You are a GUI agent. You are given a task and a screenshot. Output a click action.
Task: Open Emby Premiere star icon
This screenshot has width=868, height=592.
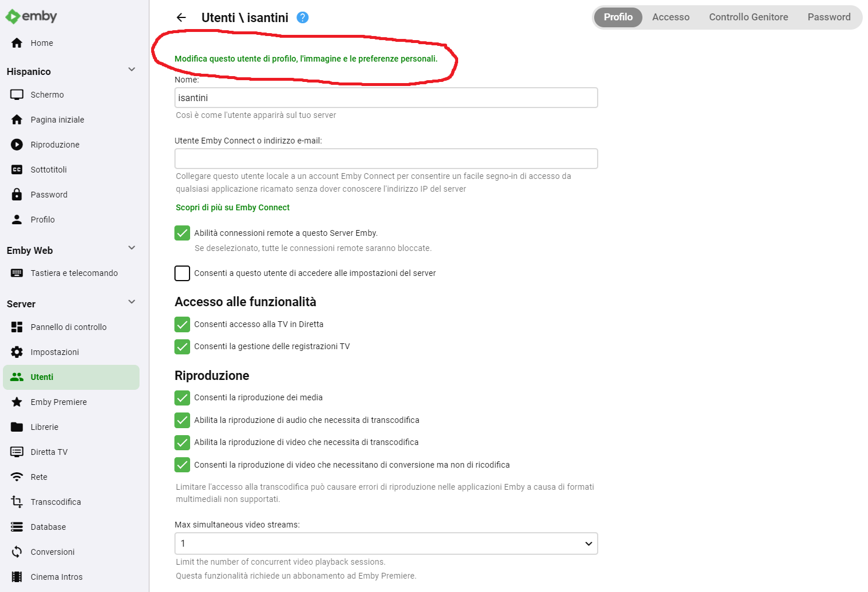pyautogui.click(x=17, y=402)
